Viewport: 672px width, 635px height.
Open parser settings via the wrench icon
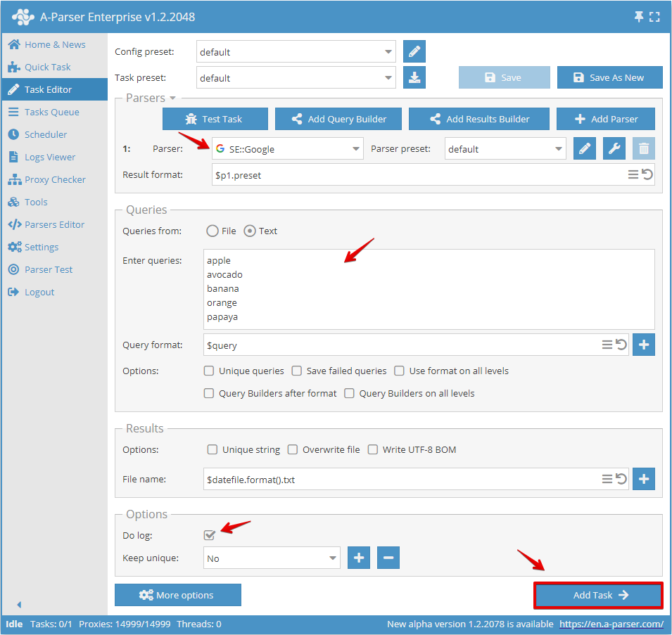612,148
